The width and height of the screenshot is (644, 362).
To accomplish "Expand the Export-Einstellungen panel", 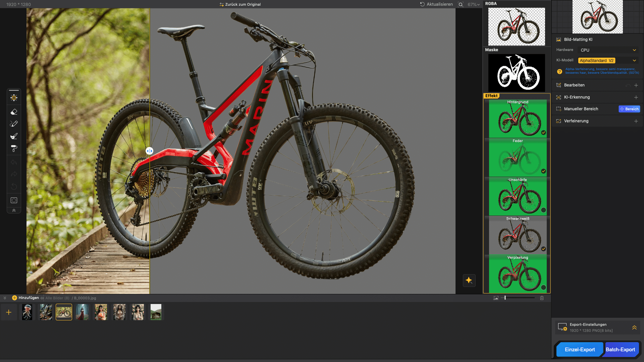I will click(634, 327).
